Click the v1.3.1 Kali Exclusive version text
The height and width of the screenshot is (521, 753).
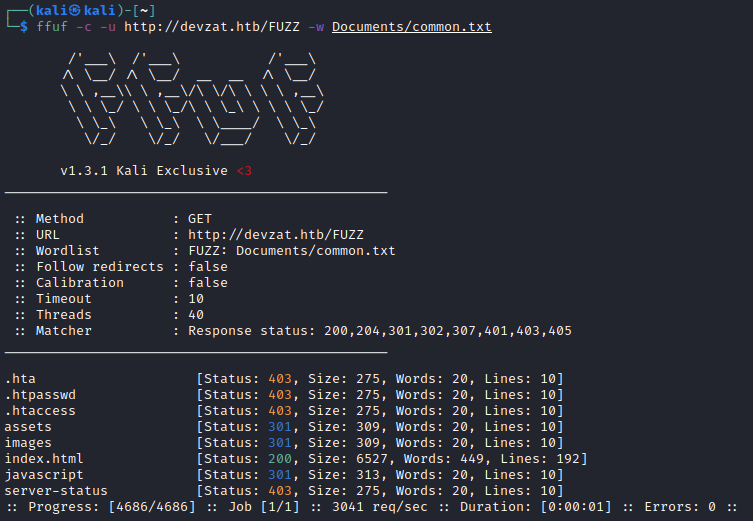pyautogui.click(x=143, y=171)
